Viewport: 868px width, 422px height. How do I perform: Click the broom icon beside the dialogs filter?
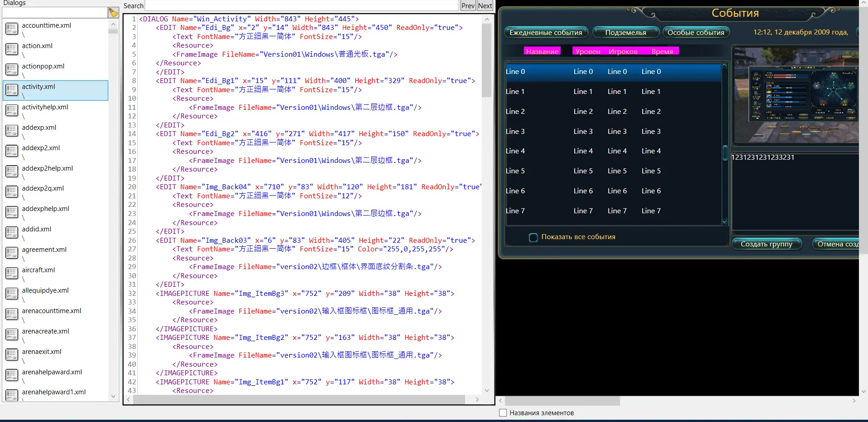pyautogui.click(x=113, y=13)
